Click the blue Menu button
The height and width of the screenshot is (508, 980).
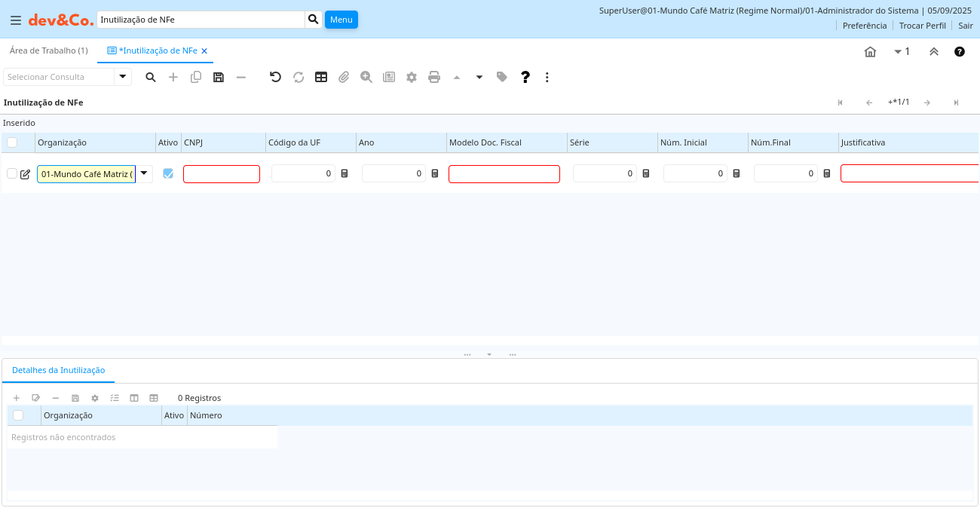(341, 20)
